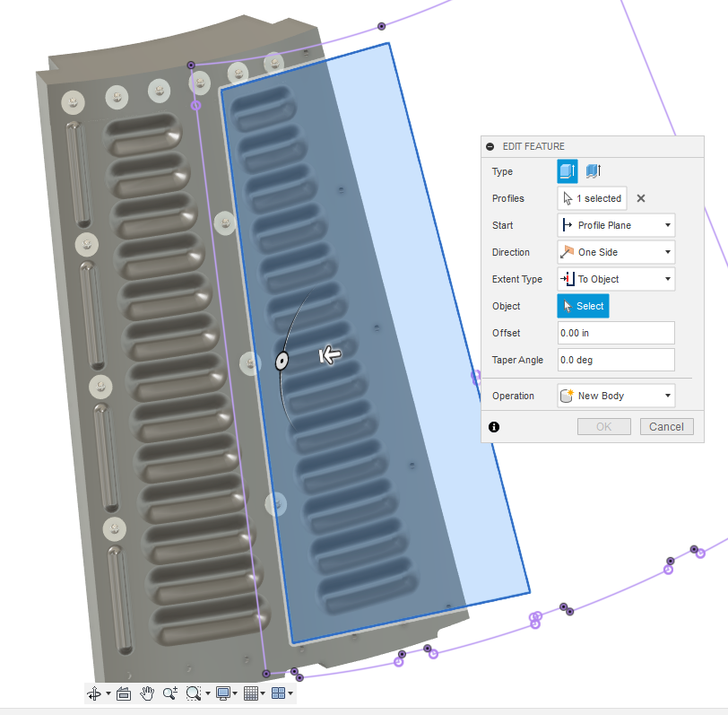Cancel the extrude edit
Viewport: 728px width, 715px height.
click(666, 426)
